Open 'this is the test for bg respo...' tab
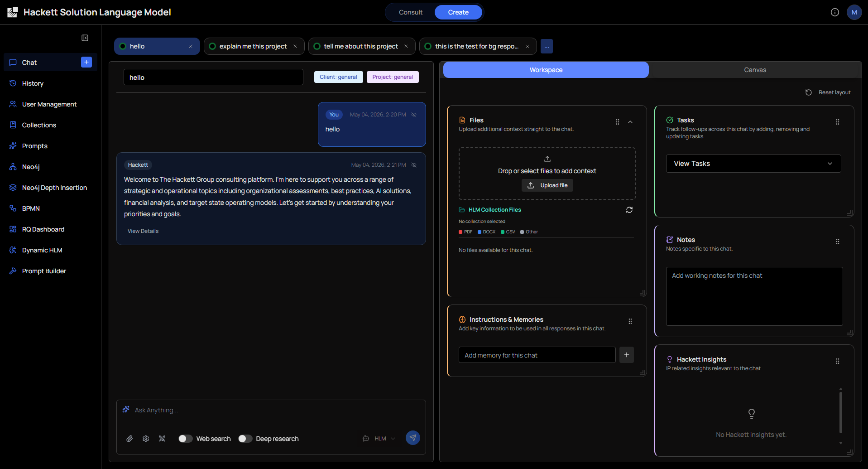Screen dimensions: 868x469 [x=477, y=46]
